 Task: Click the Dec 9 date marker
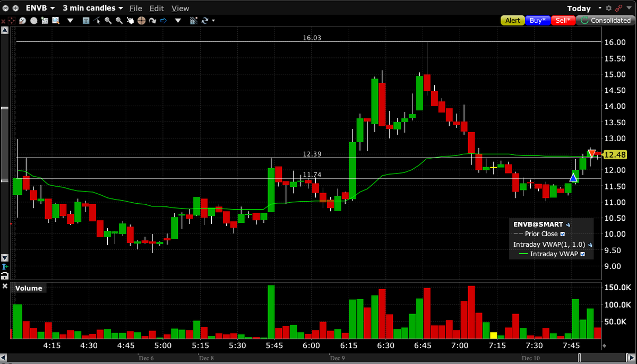[x=337, y=358]
